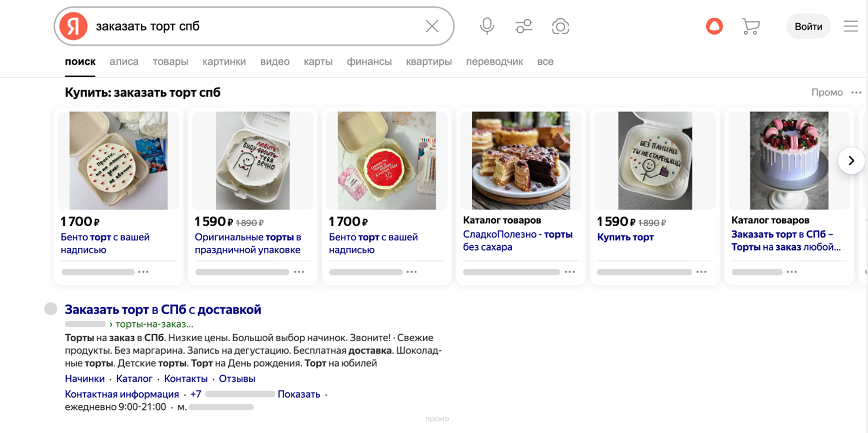Open the shopping cart
The image size is (868, 433).
tap(750, 26)
